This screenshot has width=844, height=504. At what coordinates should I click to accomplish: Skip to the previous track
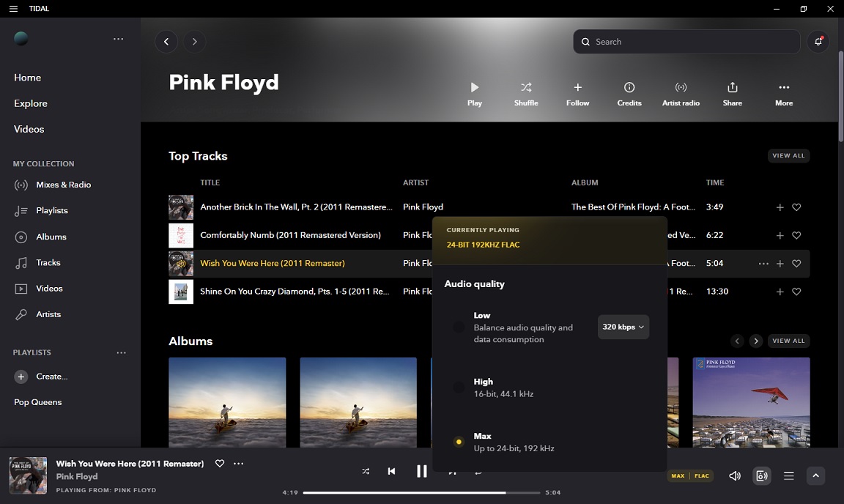click(391, 471)
